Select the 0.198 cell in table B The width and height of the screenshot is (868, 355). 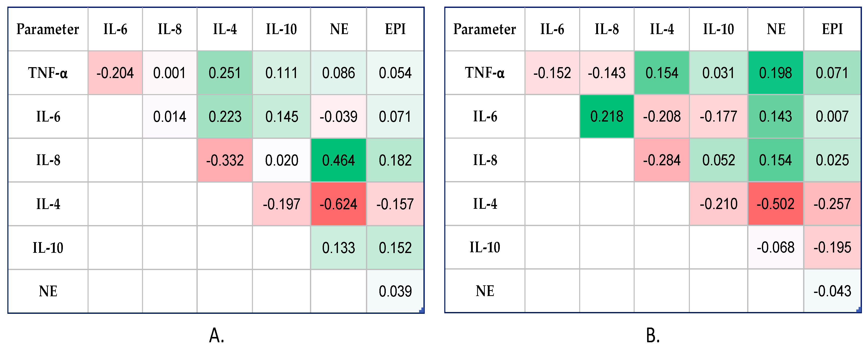[x=775, y=73]
